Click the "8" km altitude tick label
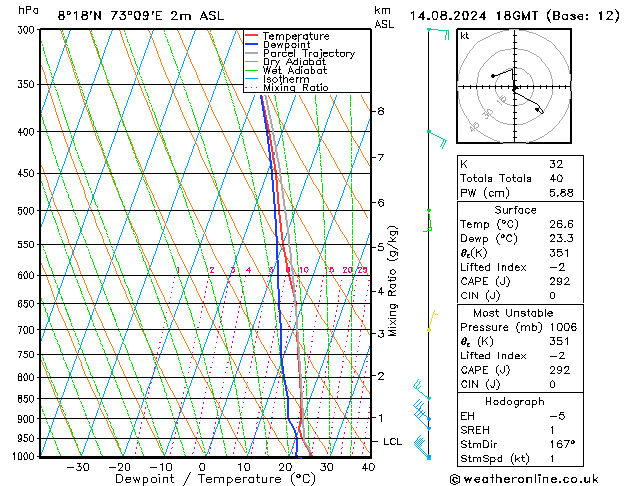This screenshot has height=486, width=629. [381, 111]
